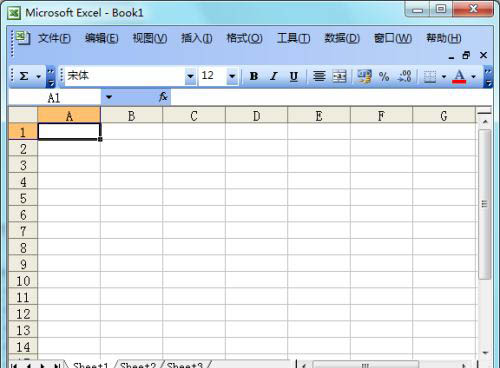Image resolution: width=500 pixels, height=368 pixels.
Task: Apply the Percent Style format
Action: point(384,77)
